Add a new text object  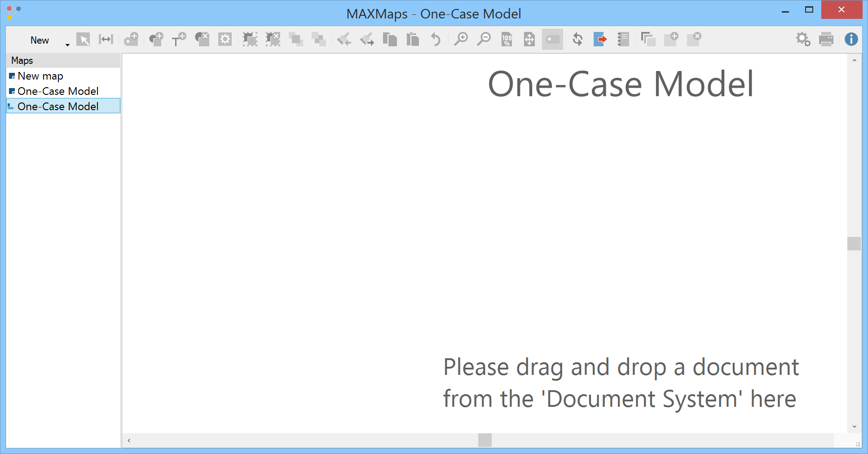click(x=179, y=40)
